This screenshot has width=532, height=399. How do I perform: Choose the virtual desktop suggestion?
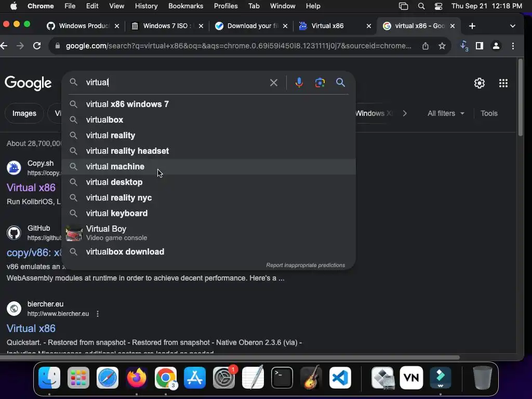click(x=209, y=182)
